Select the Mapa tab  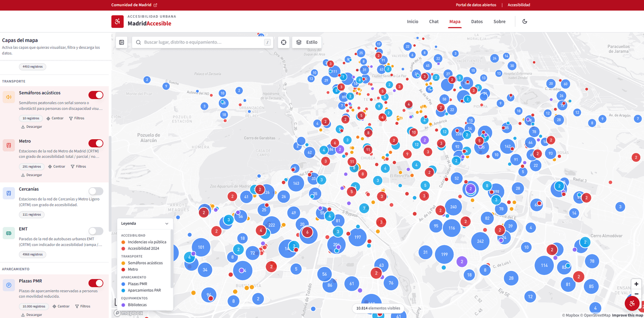pyautogui.click(x=455, y=22)
